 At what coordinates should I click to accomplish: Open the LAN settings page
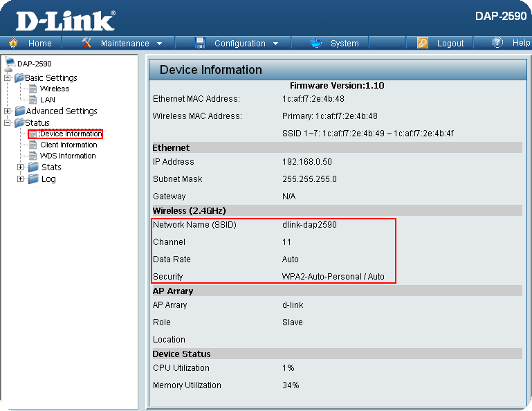point(48,100)
